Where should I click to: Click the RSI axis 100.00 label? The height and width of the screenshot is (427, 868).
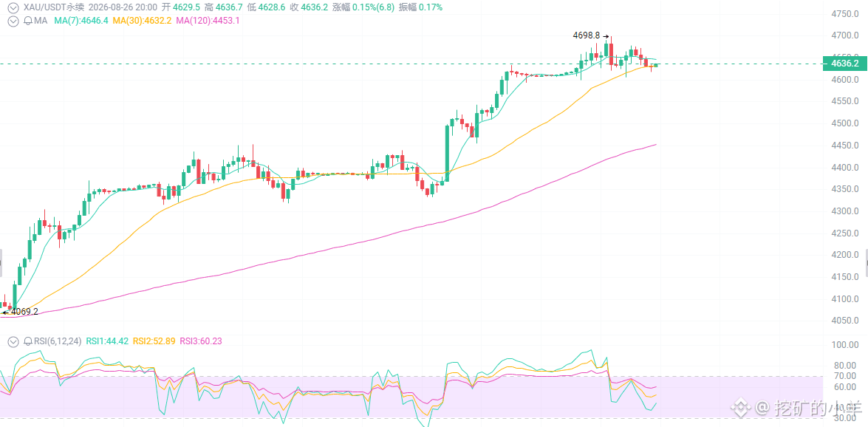click(844, 344)
